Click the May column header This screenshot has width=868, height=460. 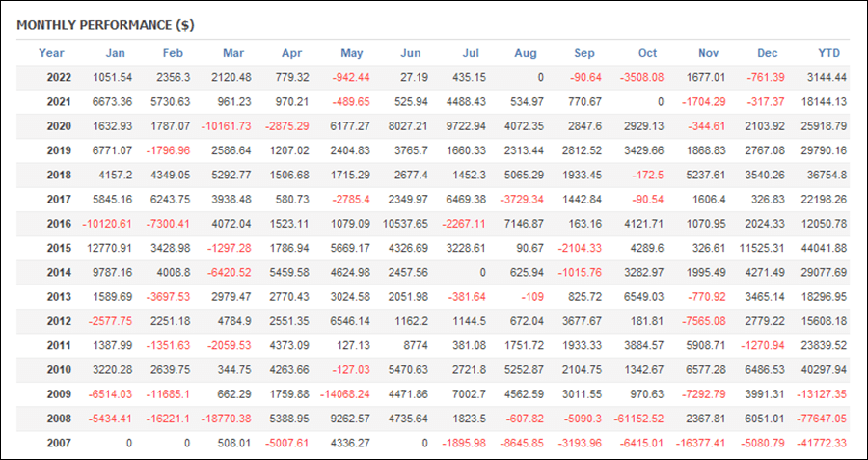[354, 53]
